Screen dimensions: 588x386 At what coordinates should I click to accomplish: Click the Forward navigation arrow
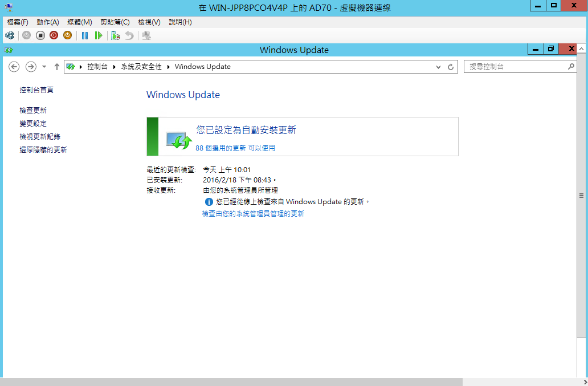point(31,67)
